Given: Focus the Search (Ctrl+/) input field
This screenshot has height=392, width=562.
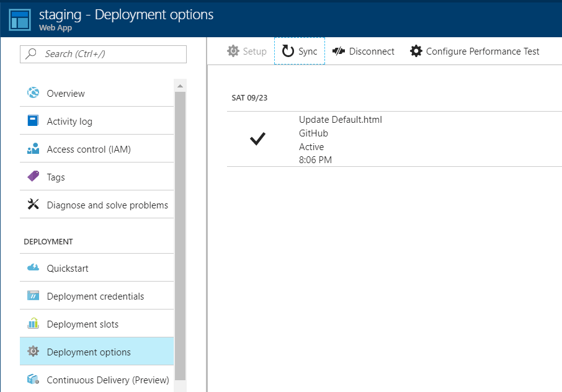Looking at the screenshot, I should (x=112, y=54).
